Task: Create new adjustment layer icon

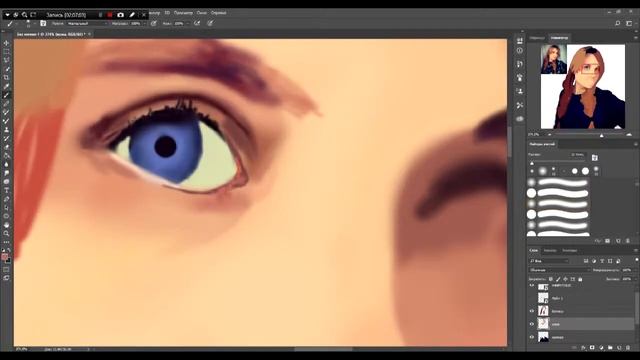Action: (601, 347)
